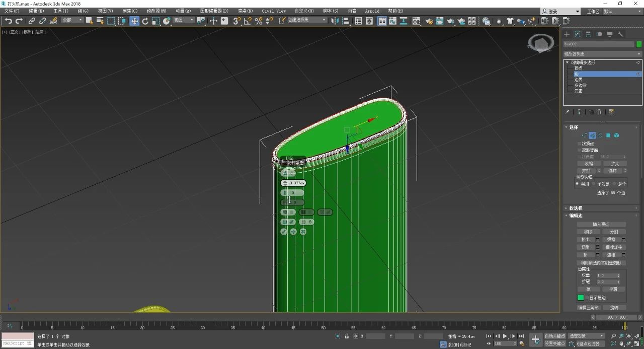The width and height of the screenshot is (644, 349).
Task: Check the 忽略背面 option
Action: pos(579,150)
